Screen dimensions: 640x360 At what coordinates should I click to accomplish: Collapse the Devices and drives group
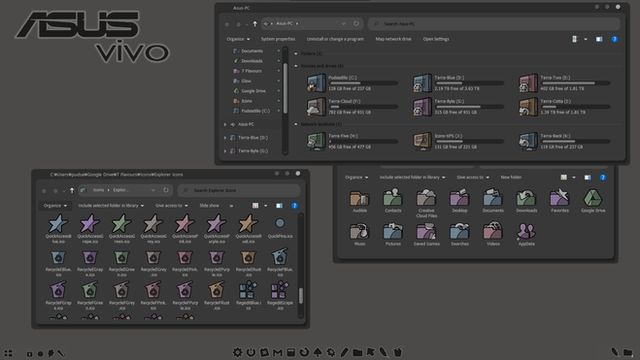(x=296, y=66)
